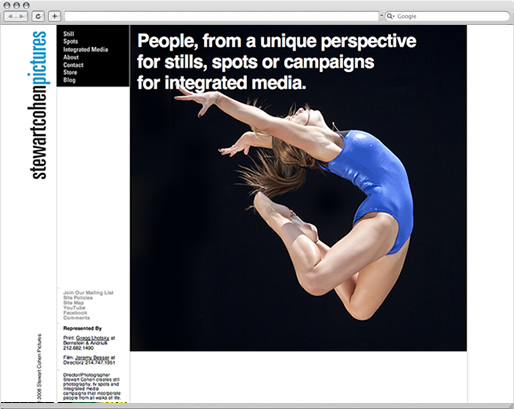This screenshot has width=514, height=409.
Task: Go forward using the browser's right arrow
Action: [x=22, y=16]
